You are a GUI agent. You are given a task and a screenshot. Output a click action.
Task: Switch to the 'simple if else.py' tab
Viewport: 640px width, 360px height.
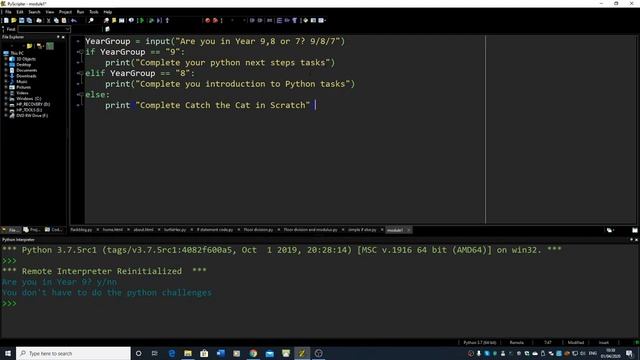point(362,230)
